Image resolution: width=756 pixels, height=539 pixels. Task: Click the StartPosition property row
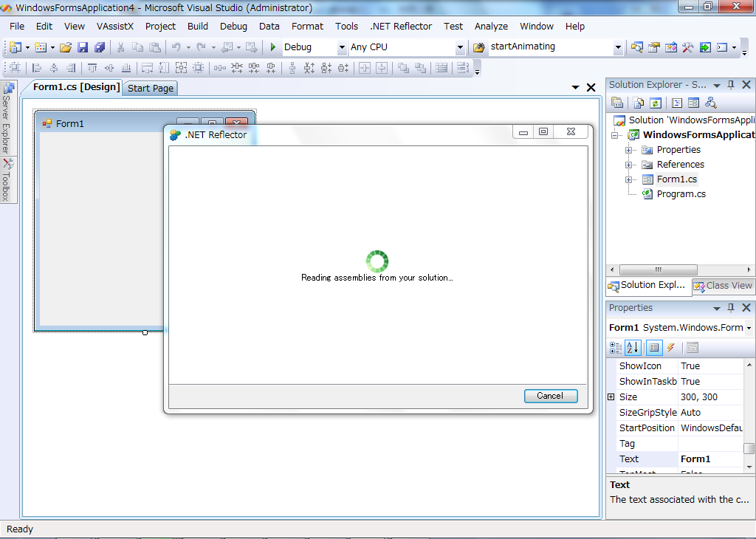click(680, 428)
